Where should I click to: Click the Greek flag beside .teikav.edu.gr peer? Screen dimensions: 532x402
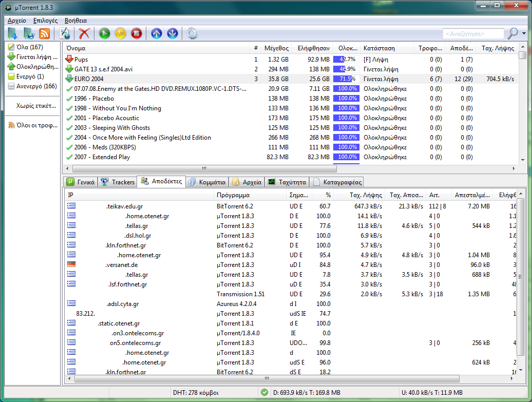71,205
